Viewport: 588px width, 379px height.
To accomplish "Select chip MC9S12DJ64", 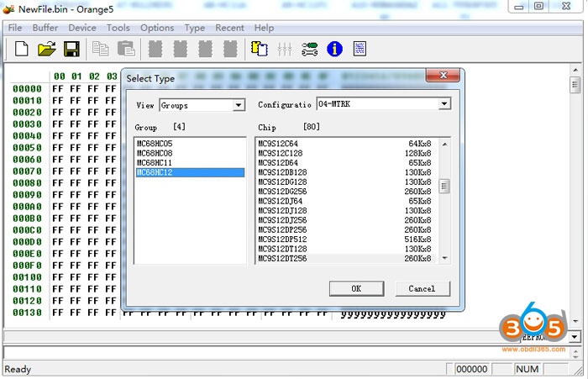I will 345,201.
